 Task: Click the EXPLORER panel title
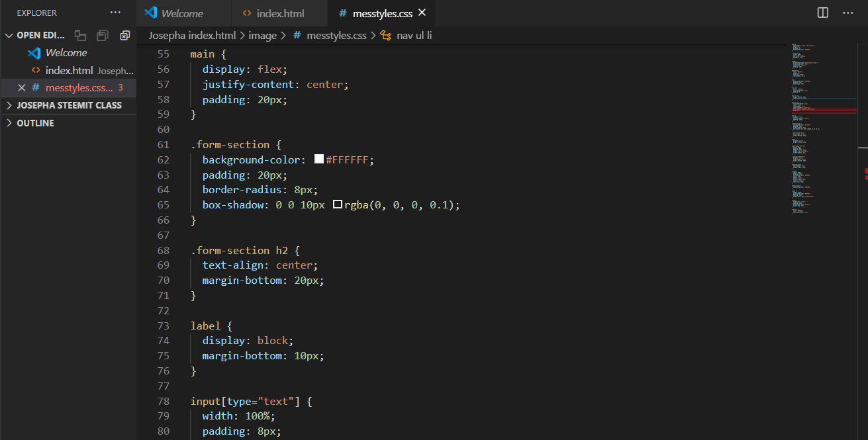[x=37, y=13]
